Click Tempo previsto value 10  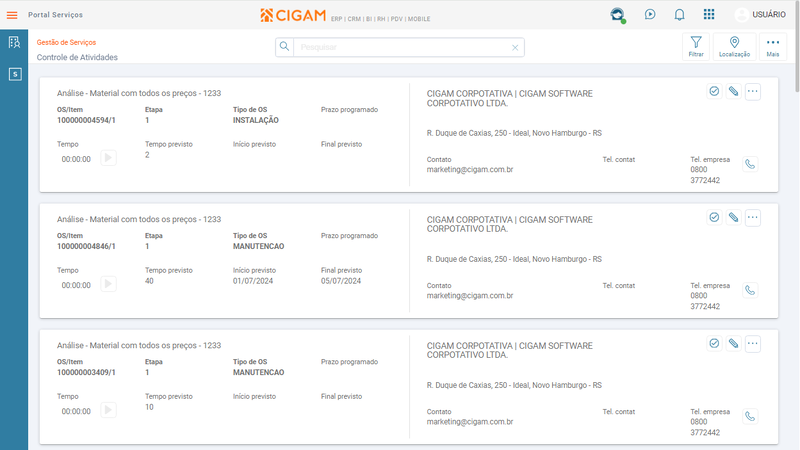(x=149, y=407)
